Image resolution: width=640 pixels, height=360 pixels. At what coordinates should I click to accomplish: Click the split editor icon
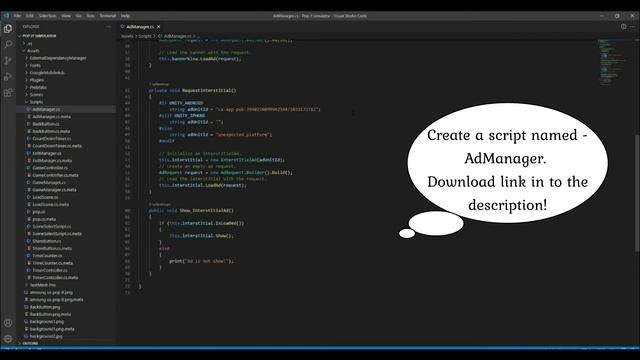click(624, 27)
